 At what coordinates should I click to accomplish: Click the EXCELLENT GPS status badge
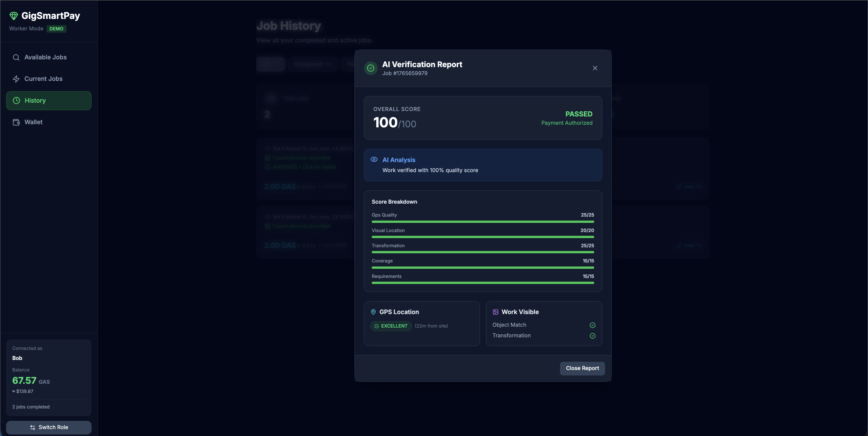click(x=391, y=326)
